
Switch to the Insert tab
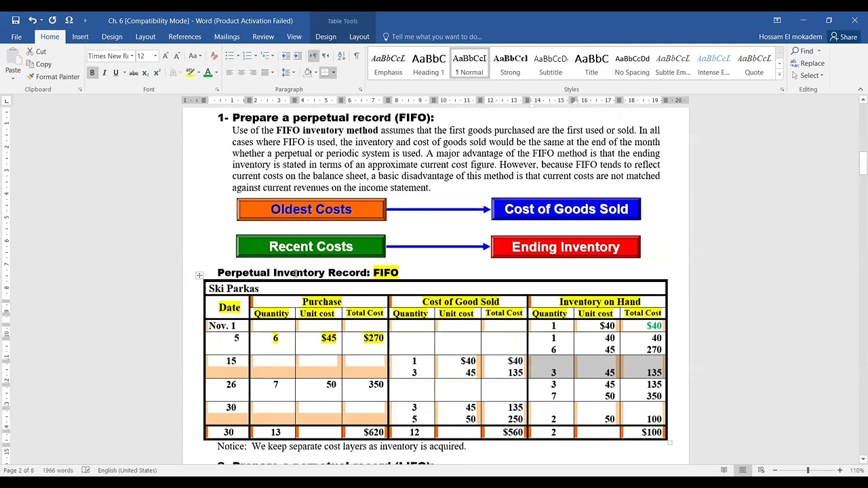80,37
